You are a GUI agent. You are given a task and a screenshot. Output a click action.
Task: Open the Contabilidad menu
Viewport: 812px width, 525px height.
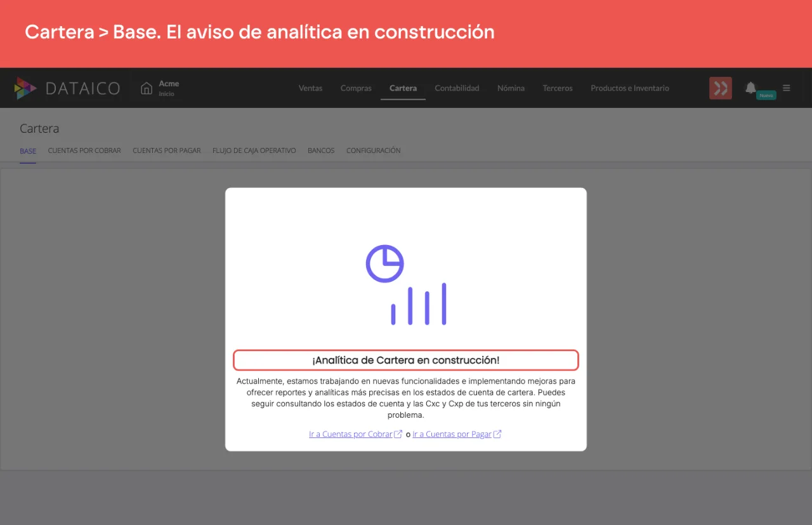[457, 88]
